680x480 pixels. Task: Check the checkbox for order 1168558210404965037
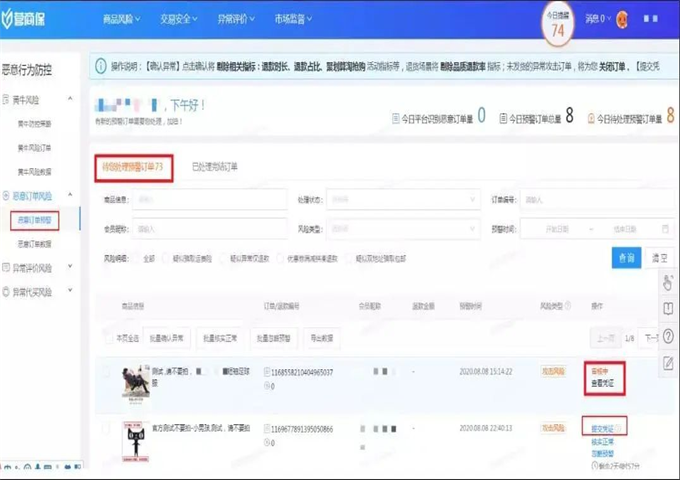106,372
